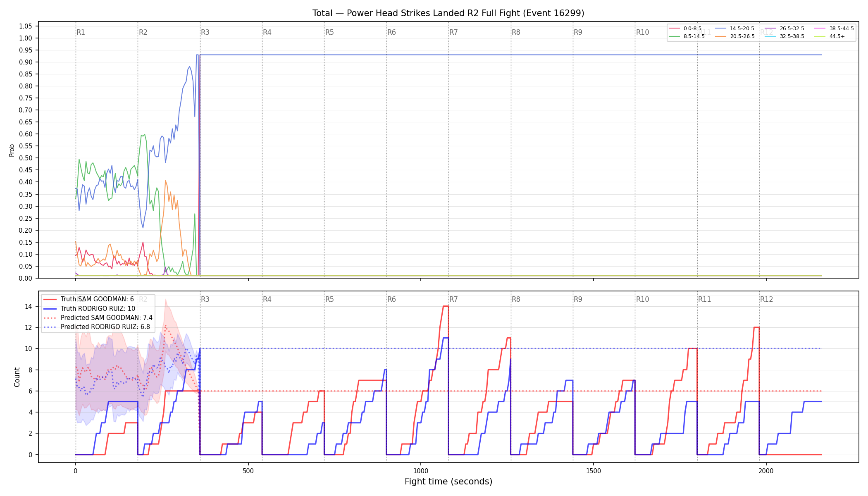Click the chart title mentioning Event 16299
The image size is (868, 496).
448,13
